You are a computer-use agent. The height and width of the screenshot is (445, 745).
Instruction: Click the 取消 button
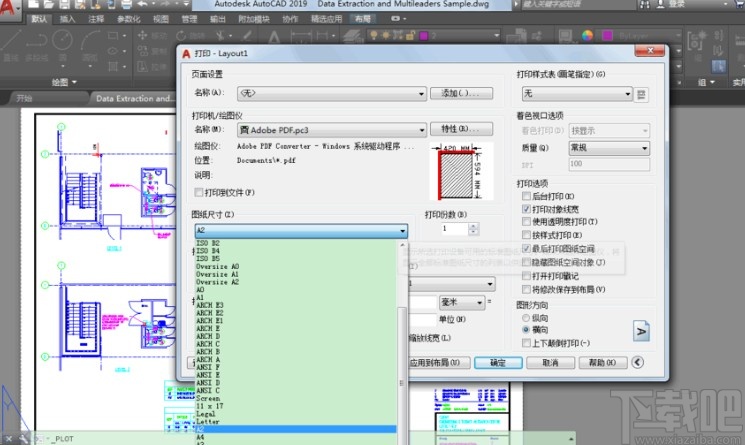pos(551,363)
